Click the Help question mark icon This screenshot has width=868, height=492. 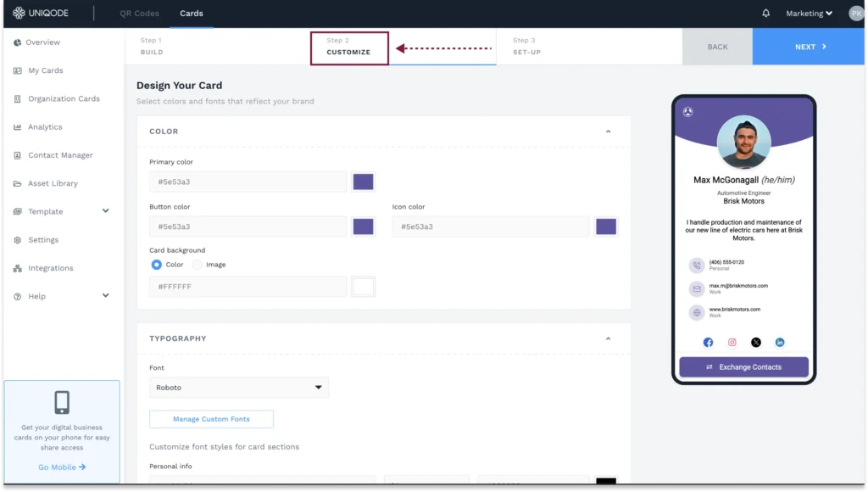click(17, 297)
